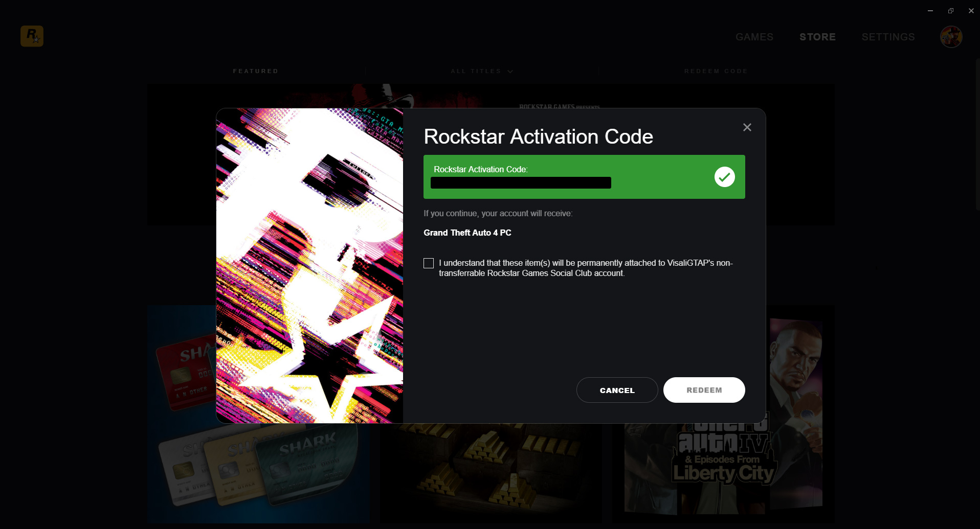Click the Rockstar star artwork in dialog

(309, 266)
